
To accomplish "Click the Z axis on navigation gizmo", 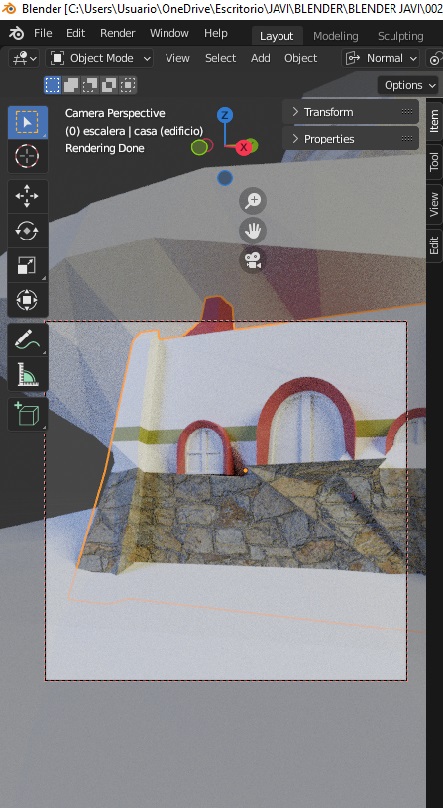I will tap(225, 115).
